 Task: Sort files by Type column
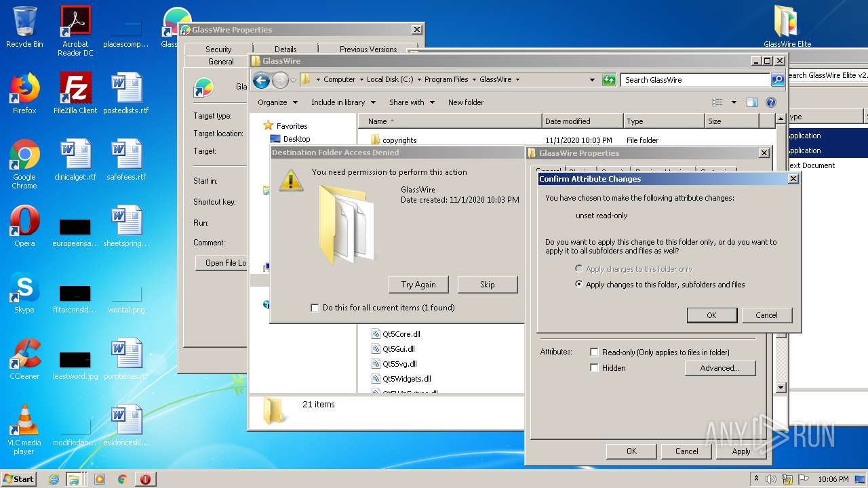coord(664,121)
